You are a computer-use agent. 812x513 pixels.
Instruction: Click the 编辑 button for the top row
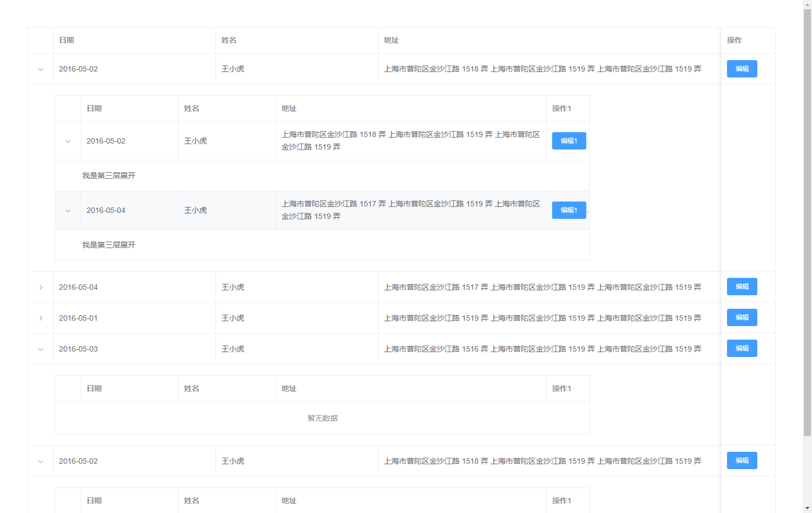(742, 69)
